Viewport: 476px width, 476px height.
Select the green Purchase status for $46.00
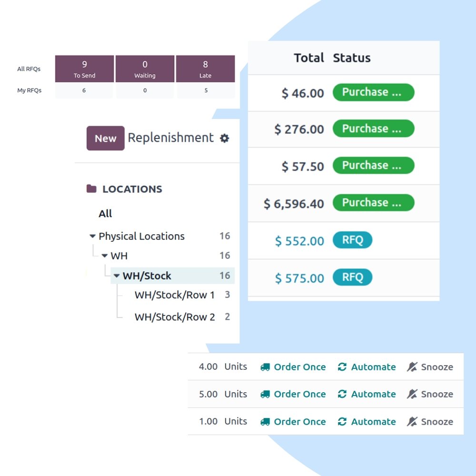click(373, 92)
